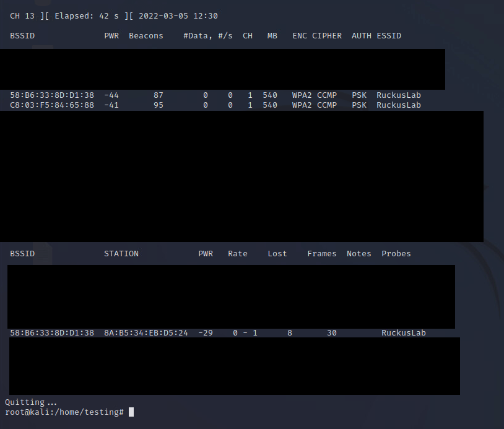Click the AUTH column header
Screen dimensions: 504x429
[362, 36]
